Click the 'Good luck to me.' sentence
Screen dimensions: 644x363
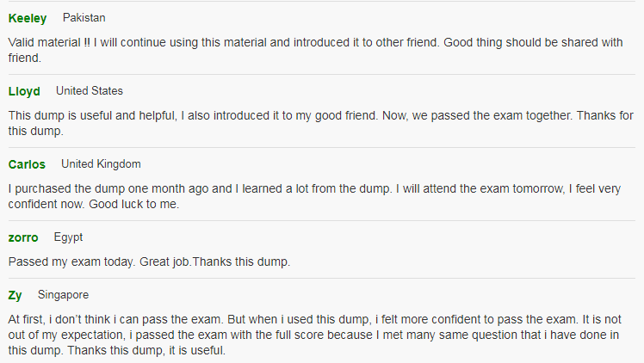click(134, 204)
